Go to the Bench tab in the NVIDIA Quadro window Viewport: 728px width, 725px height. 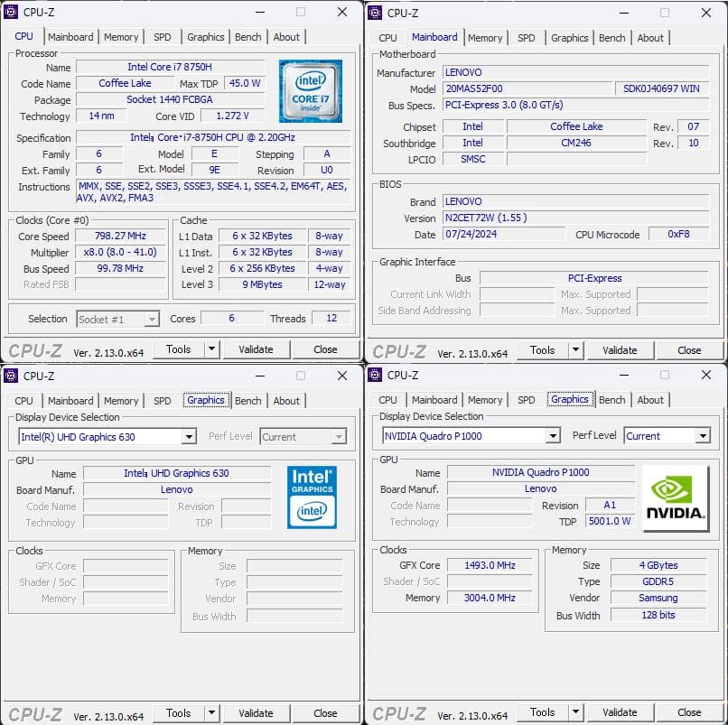(611, 400)
